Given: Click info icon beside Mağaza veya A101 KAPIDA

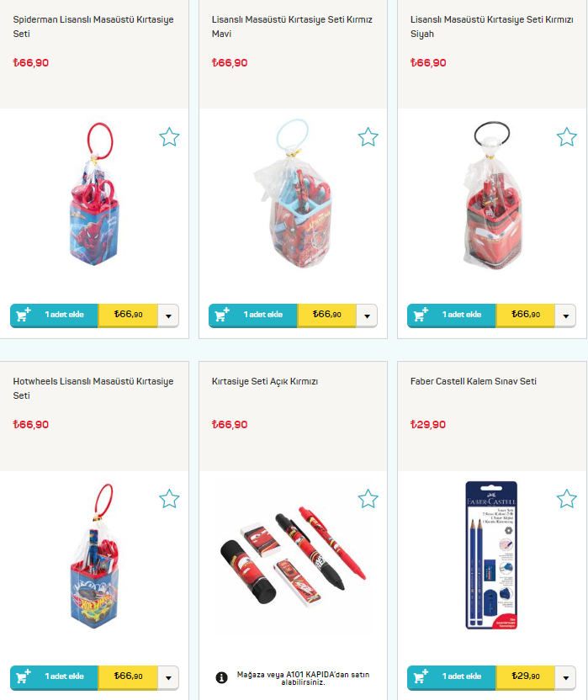Looking at the screenshot, I should pos(221,677).
